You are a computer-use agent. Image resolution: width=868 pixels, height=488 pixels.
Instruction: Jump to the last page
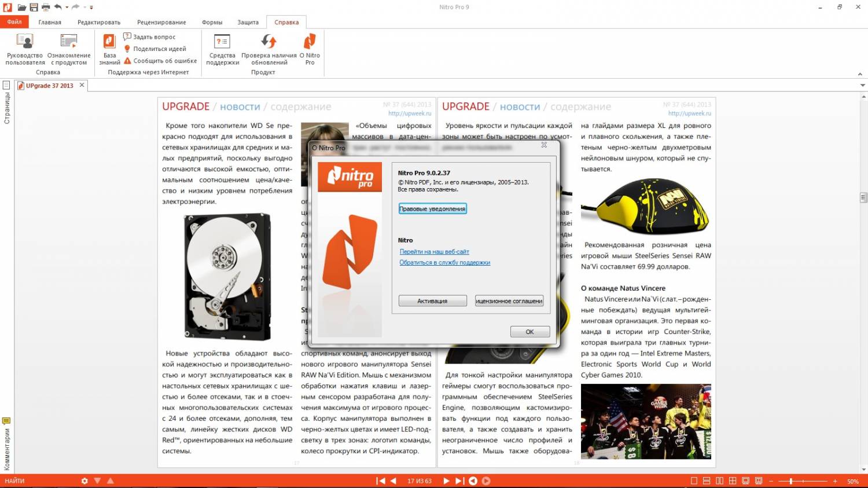[459, 481]
